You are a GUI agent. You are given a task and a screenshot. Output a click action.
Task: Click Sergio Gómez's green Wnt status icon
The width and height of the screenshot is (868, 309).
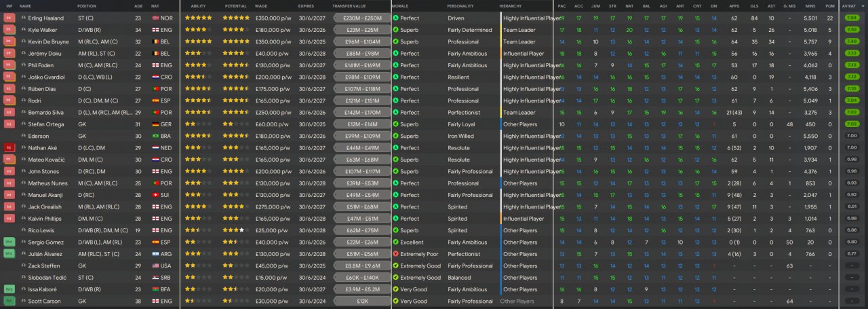click(9, 242)
